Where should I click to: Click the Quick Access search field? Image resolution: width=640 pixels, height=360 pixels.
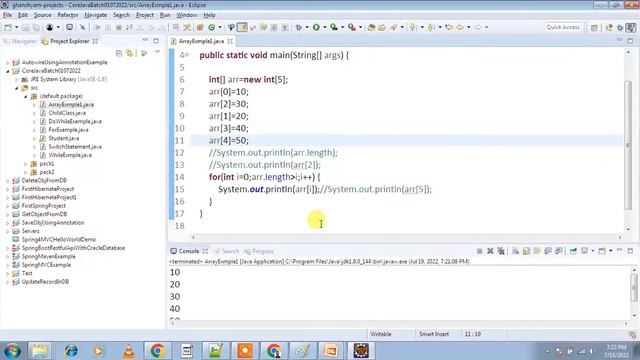coord(563,27)
